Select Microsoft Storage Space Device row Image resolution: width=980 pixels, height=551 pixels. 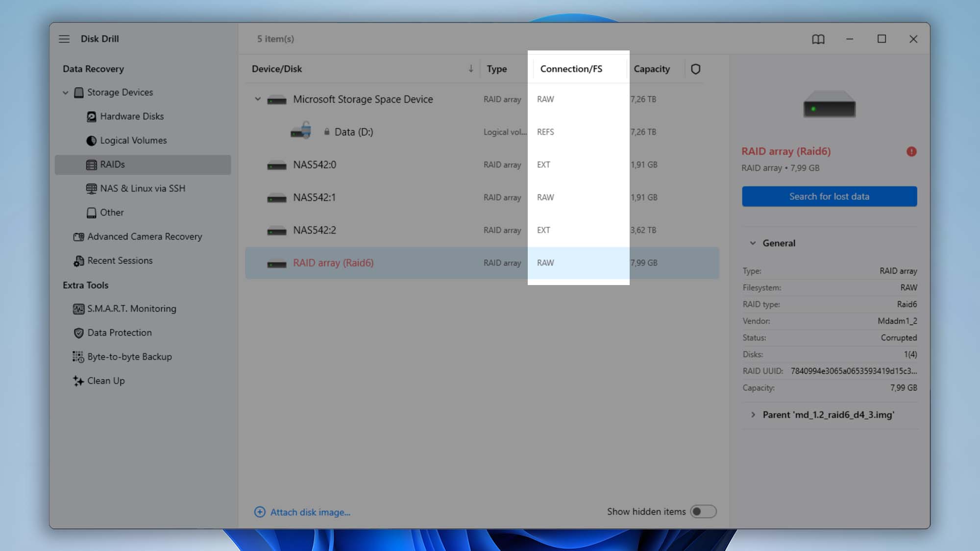click(x=482, y=99)
